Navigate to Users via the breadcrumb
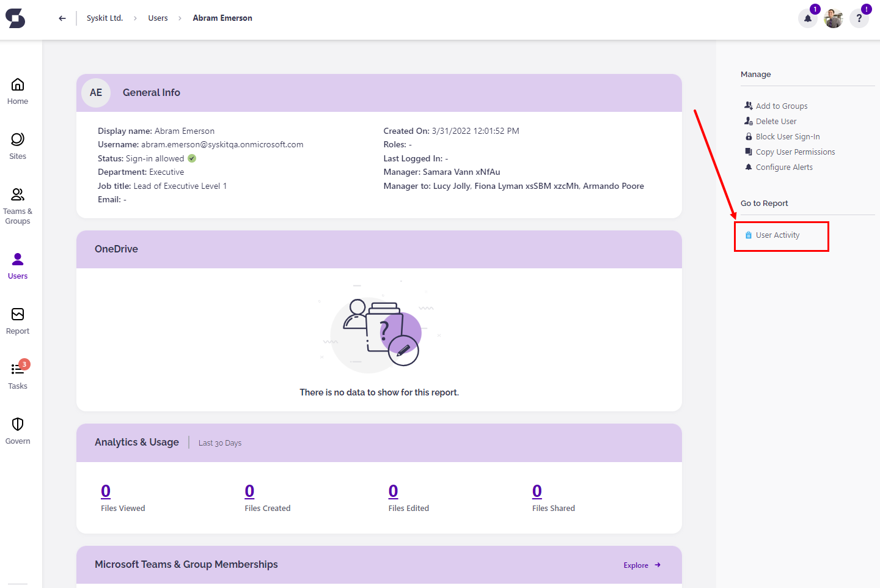This screenshot has height=588, width=880. coord(158,18)
